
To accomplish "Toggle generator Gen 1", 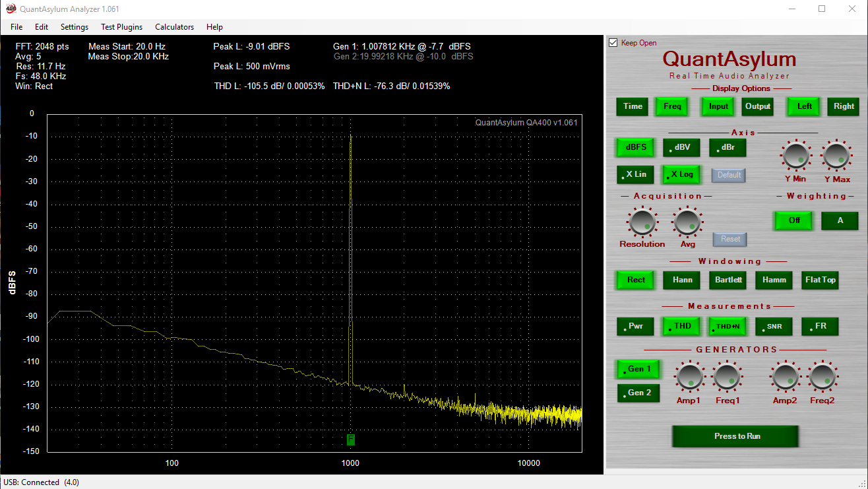I will [x=639, y=370].
